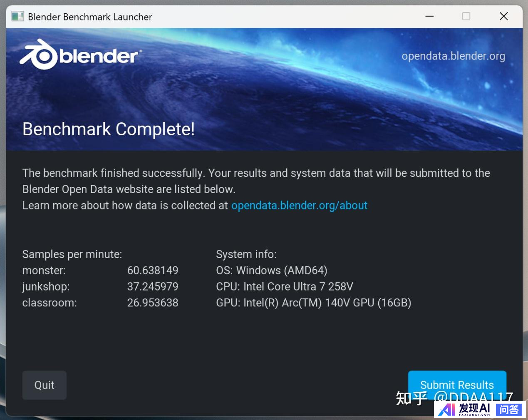Click the Blender Benchmark Launcher title bar icon
The width and height of the screenshot is (528, 420).
[x=17, y=17]
